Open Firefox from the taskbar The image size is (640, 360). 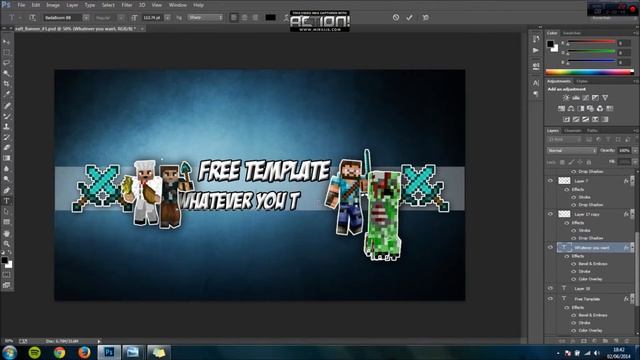(x=84, y=352)
